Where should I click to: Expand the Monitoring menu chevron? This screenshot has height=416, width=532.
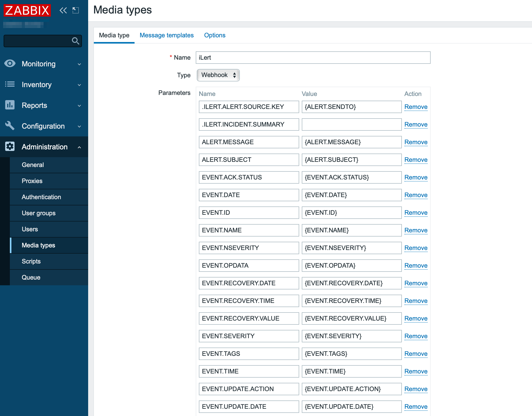(x=79, y=64)
